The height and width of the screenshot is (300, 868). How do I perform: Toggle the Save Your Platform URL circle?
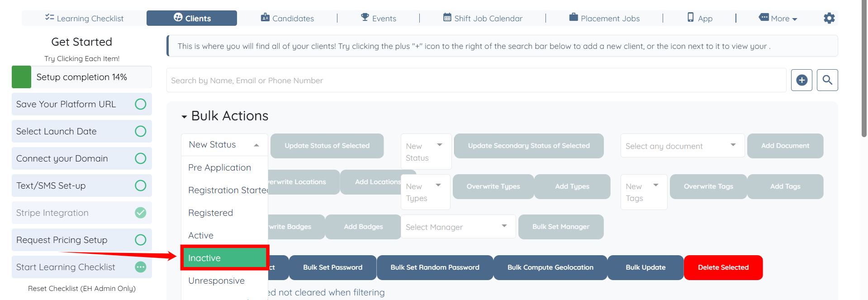(x=141, y=104)
